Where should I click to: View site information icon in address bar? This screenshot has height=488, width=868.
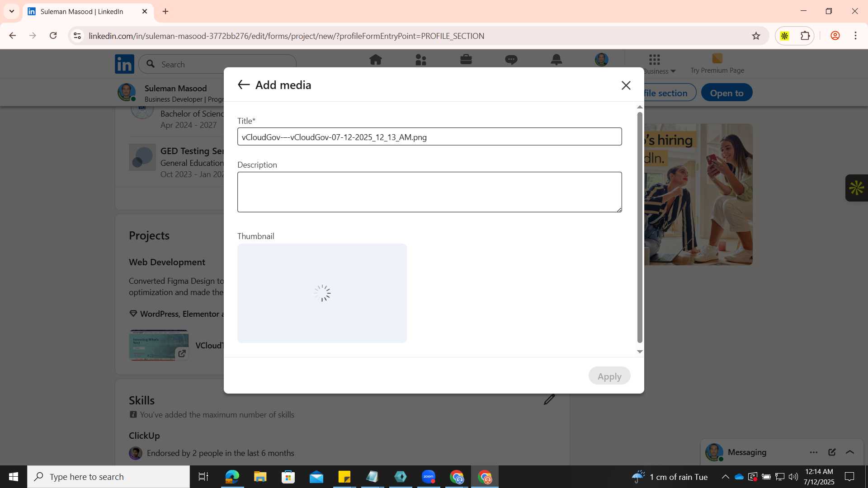pos(77,36)
